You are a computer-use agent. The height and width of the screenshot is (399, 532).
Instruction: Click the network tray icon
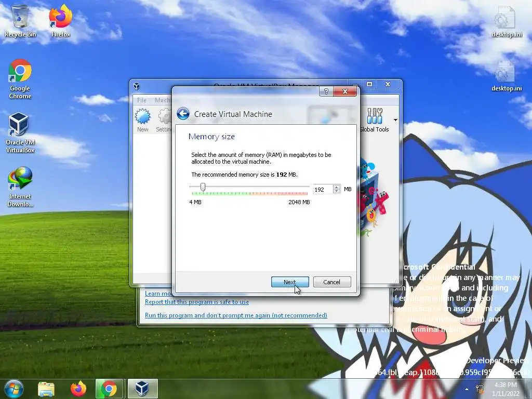tap(480, 389)
